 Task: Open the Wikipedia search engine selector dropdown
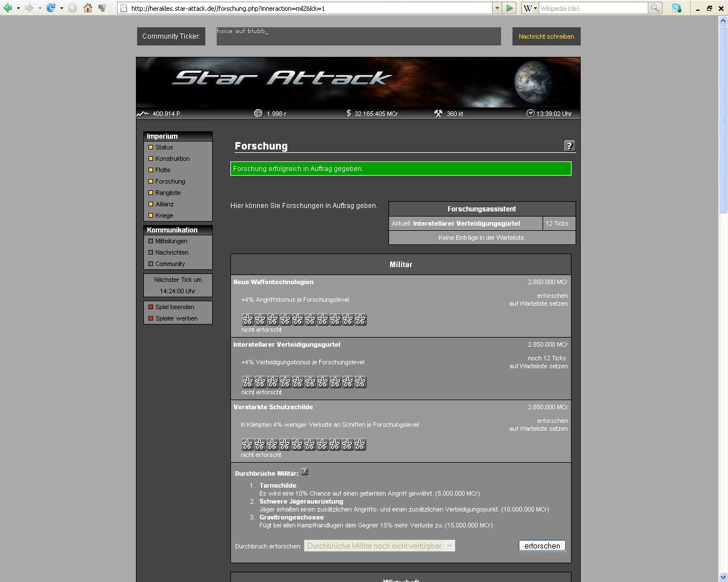point(530,8)
